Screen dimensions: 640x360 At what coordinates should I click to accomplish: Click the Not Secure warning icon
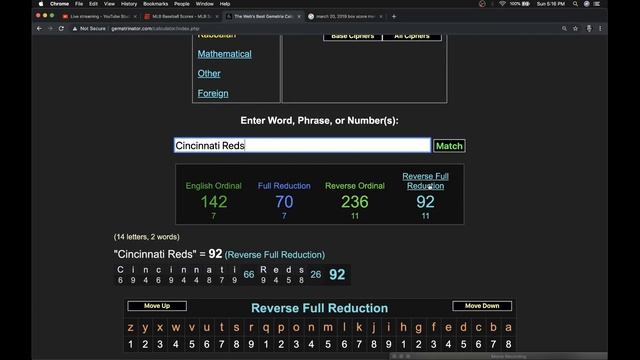point(75,29)
